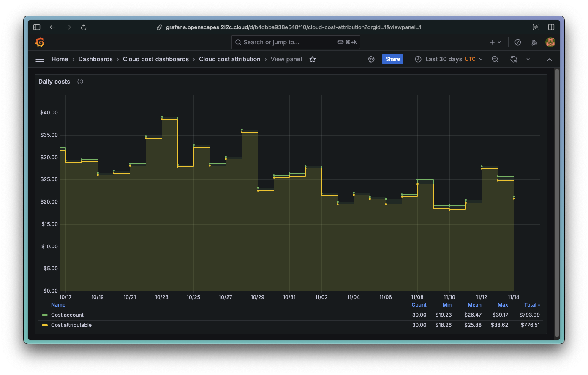Open the Daily costs panel info icon
Image resolution: width=588 pixels, height=375 pixels.
(x=80, y=82)
